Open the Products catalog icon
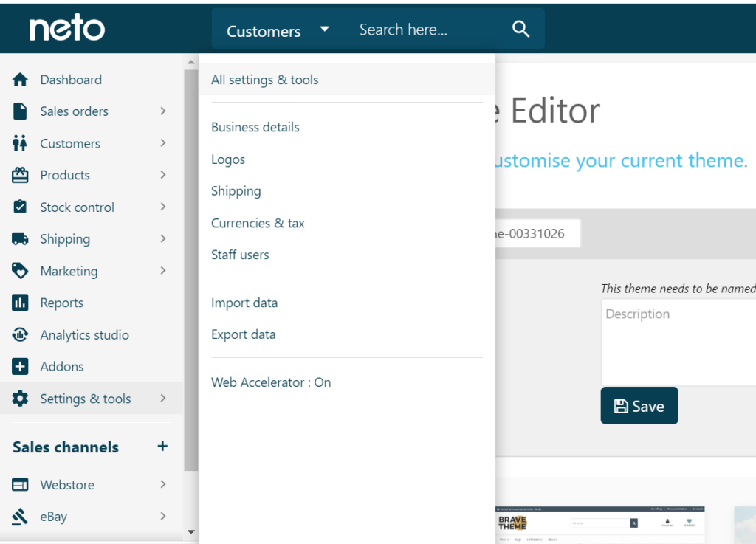 (20, 175)
